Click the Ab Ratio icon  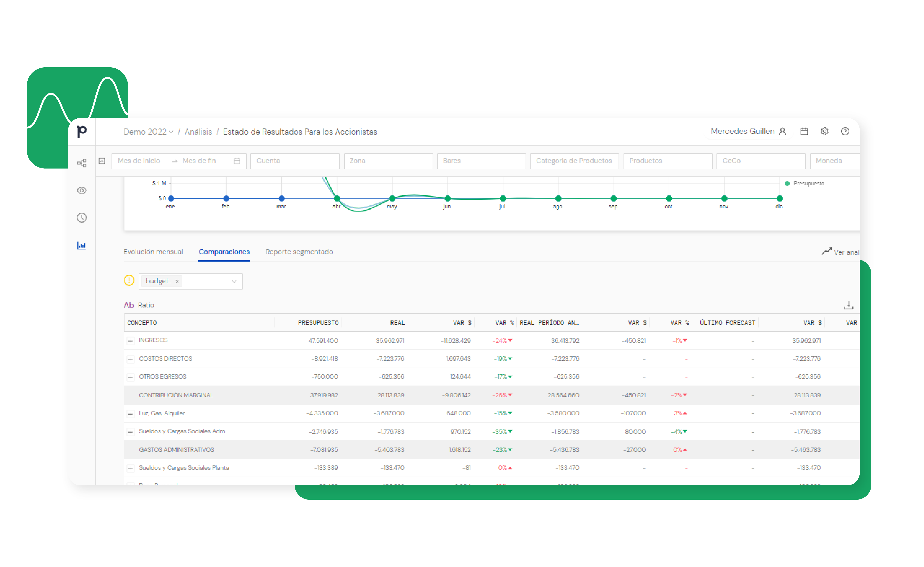129,305
